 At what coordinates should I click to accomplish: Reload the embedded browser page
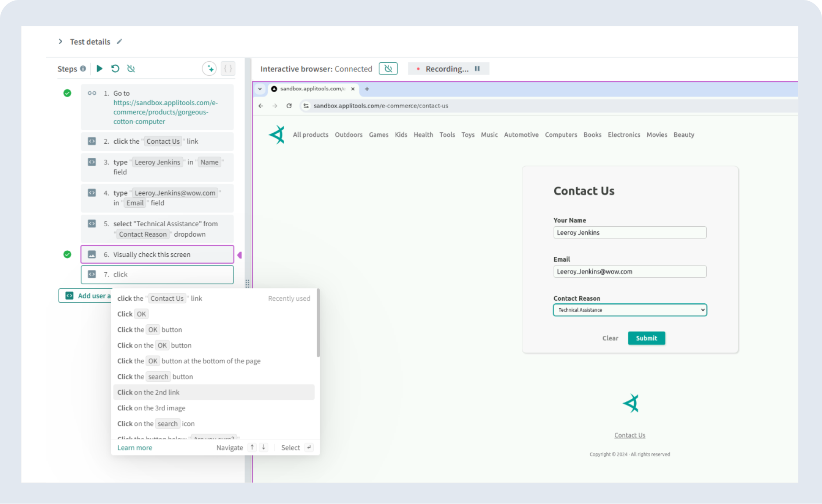[289, 106]
